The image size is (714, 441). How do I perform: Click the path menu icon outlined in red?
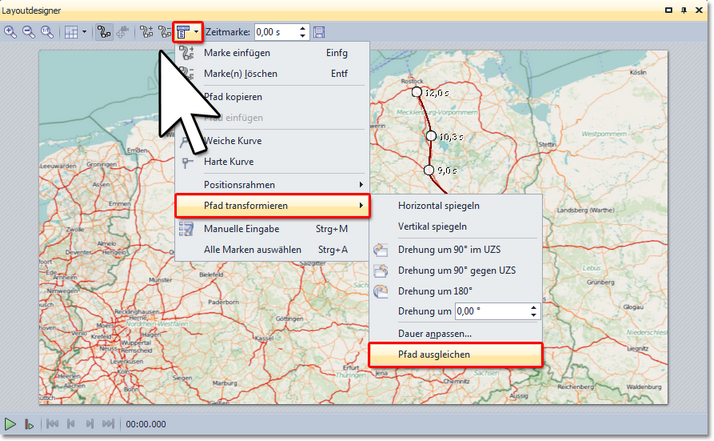[x=184, y=32]
